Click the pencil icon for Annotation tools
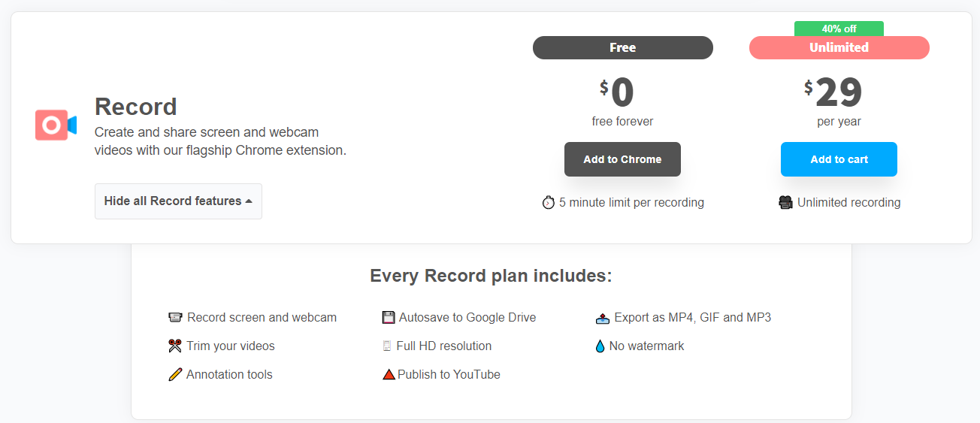 (176, 374)
